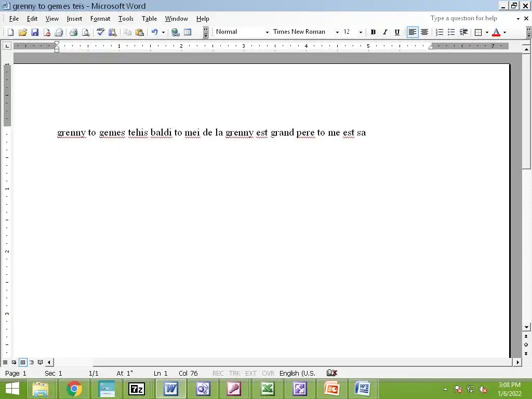Open the Research binoculars-book icon
Viewport: 532px width, 399px height.
[x=112, y=32]
